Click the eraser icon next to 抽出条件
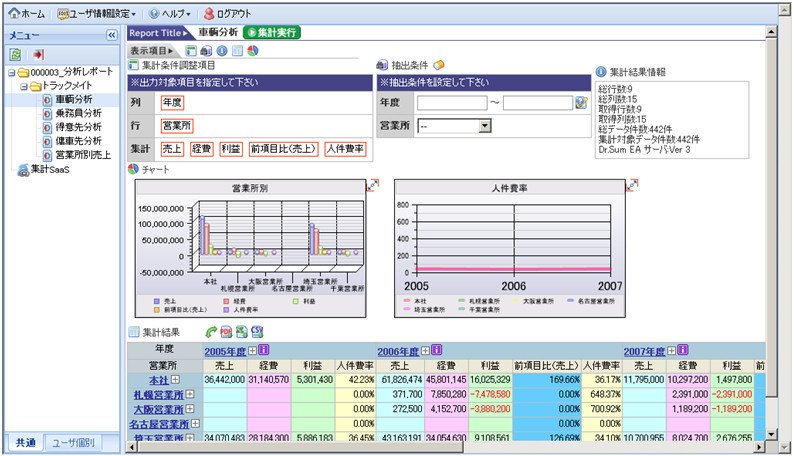This screenshot has width=794, height=456. (439, 65)
